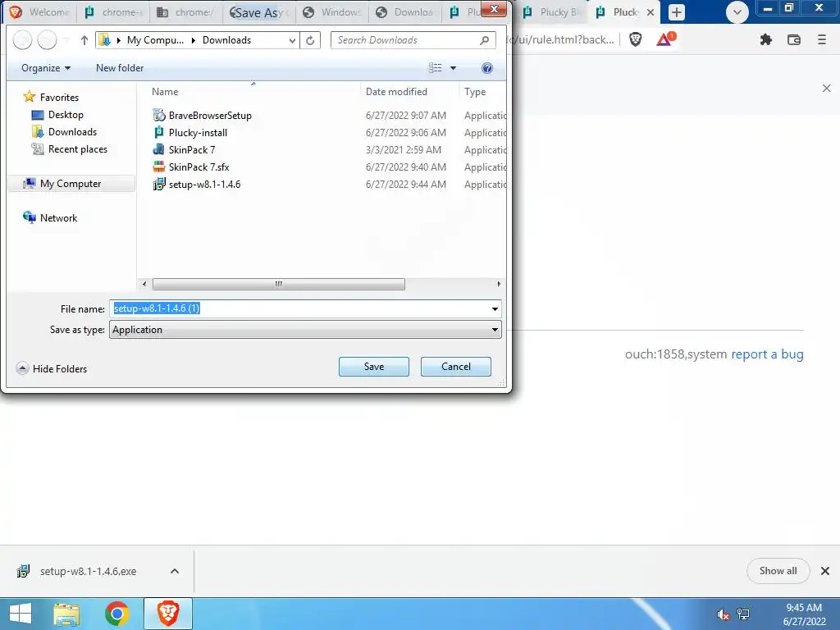Select the SkinPack 7 application file
Screen dimensions: 840x630
185,149
